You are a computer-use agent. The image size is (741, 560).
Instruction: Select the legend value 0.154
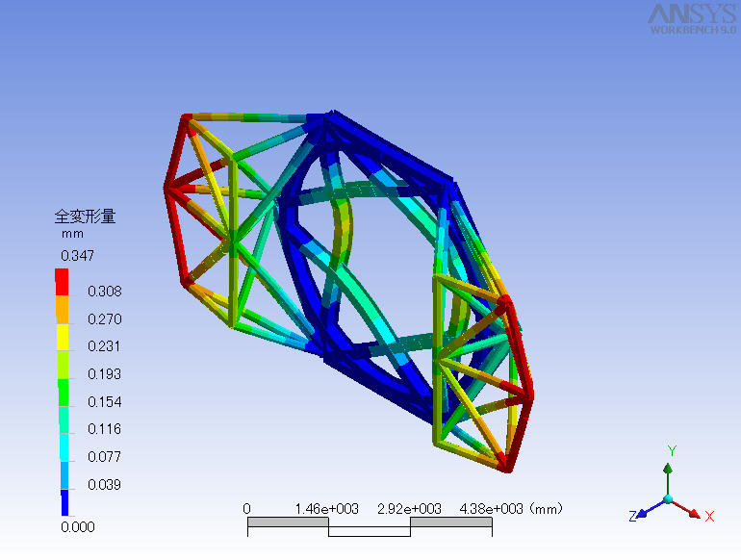[x=105, y=401]
